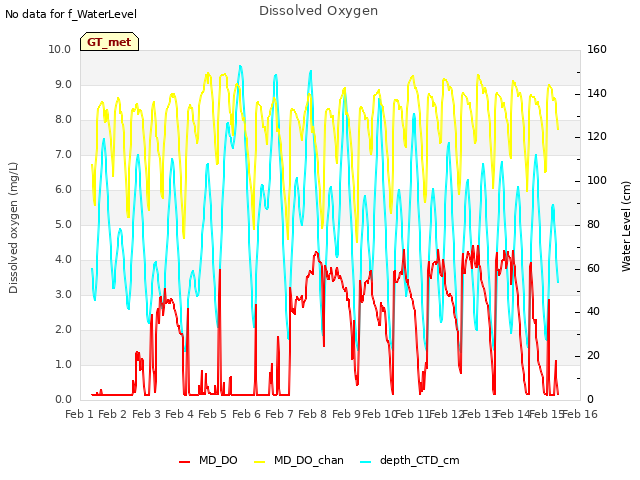Viewport: 640px width, 480px height.
Task: Click the 20 right axis tick label
Action: pyautogui.click(x=593, y=356)
